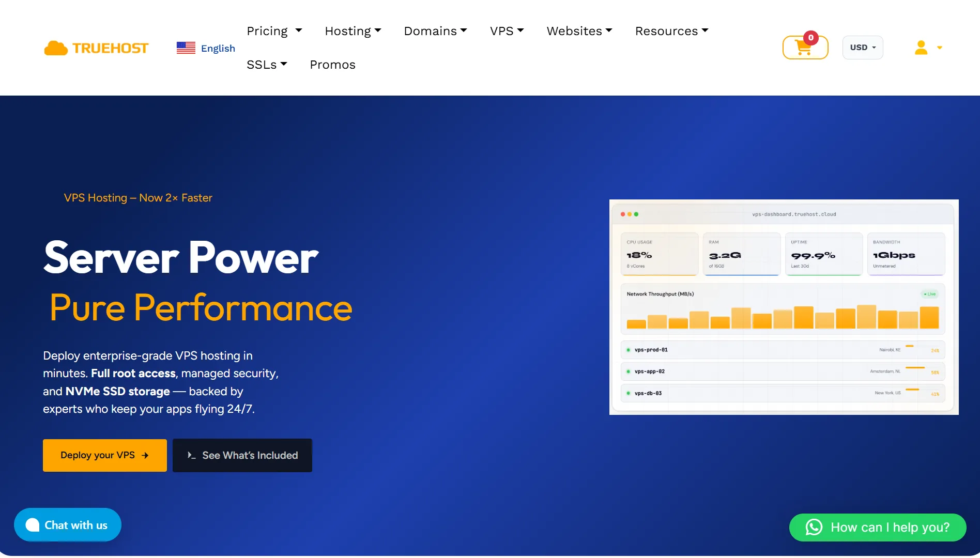
Task: Click the Pure Performance heading
Action: tap(201, 307)
